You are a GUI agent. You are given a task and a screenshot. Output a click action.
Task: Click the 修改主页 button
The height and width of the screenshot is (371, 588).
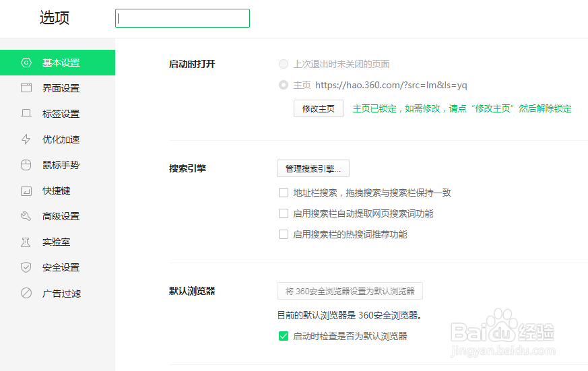click(319, 108)
